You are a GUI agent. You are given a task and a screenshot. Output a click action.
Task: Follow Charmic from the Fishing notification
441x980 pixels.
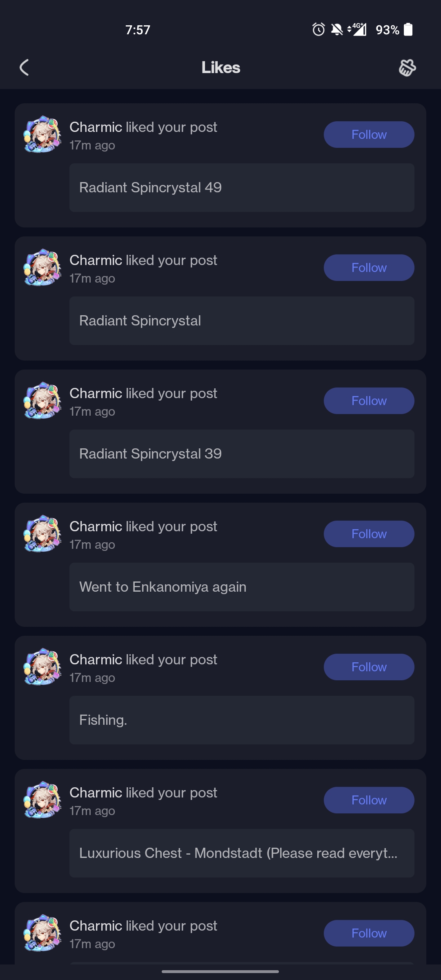pos(369,667)
